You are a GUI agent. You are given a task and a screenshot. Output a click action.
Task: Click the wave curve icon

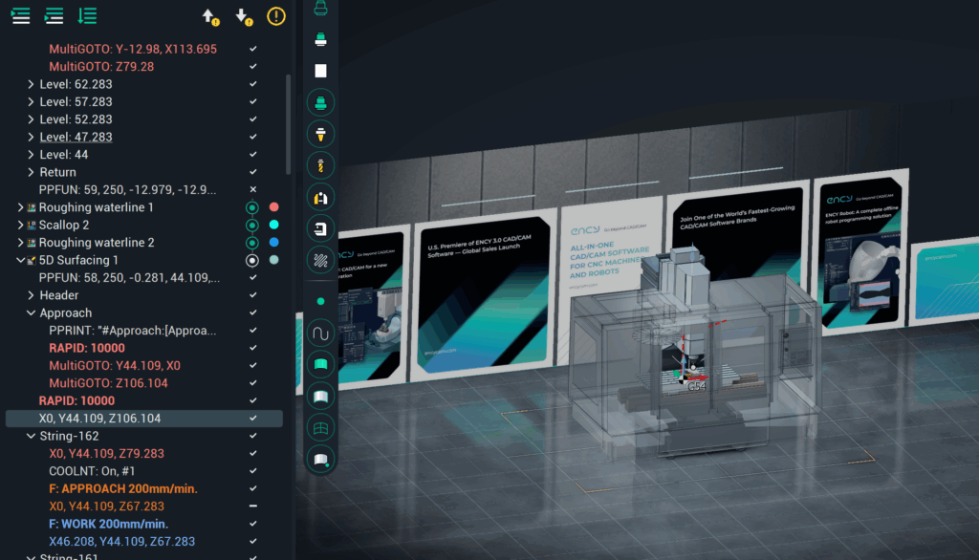pos(320,334)
